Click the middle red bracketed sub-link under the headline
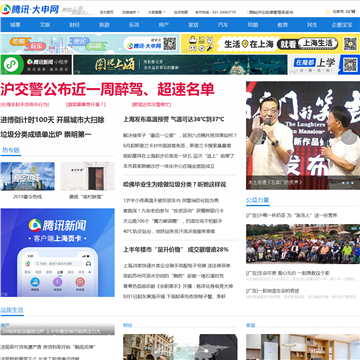 86,104
